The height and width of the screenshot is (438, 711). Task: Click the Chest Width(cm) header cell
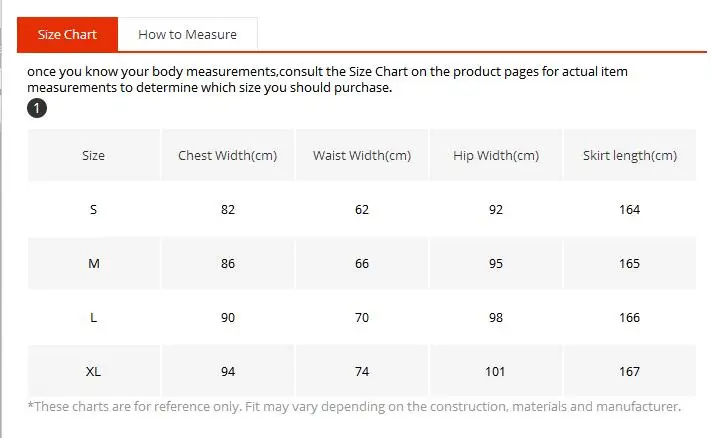point(228,156)
